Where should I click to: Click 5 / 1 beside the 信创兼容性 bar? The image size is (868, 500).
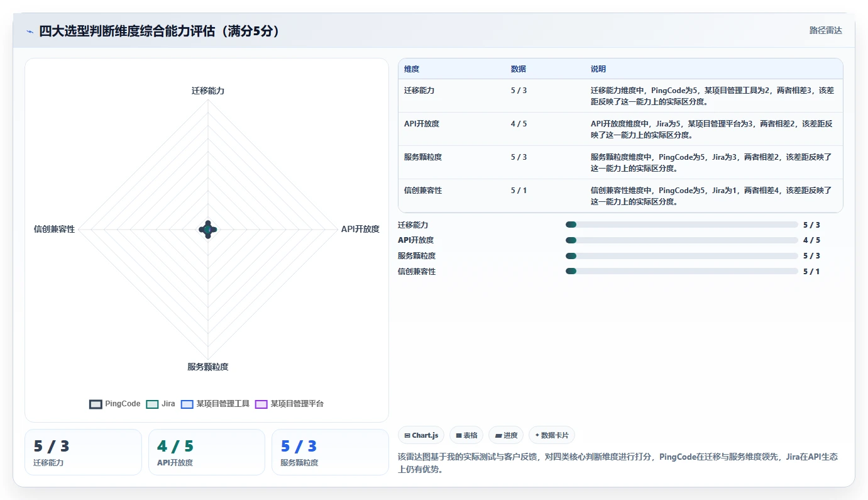(x=811, y=272)
